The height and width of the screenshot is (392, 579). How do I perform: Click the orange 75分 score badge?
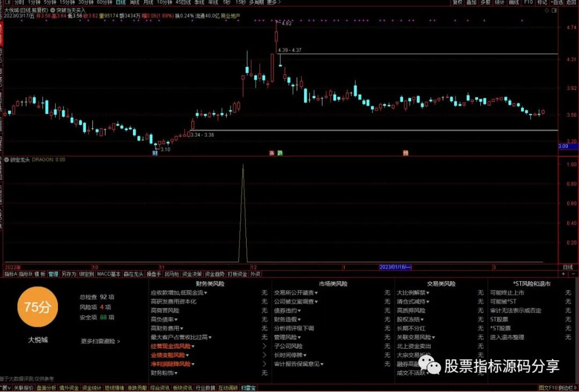pyautogui.click(x=38, y=307)
